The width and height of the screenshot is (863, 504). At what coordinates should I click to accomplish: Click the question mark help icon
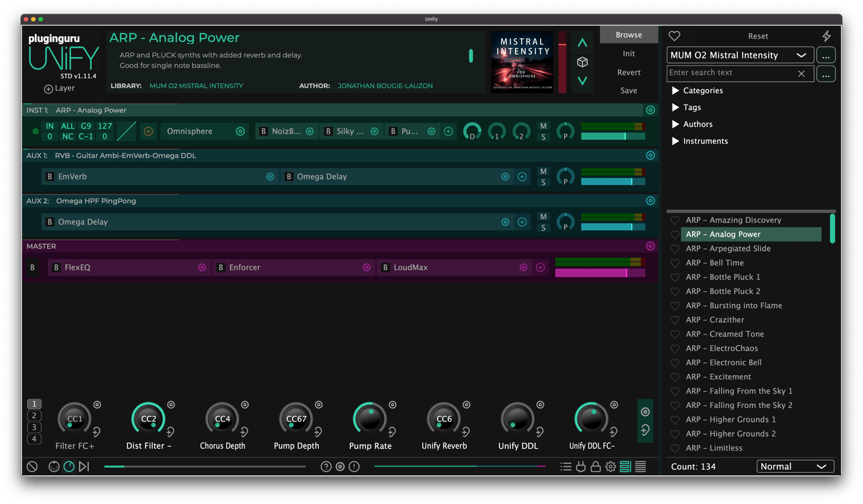click(x=326, y=467)
